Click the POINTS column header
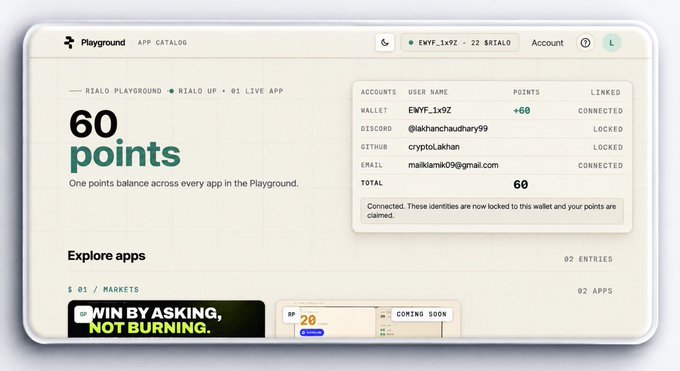The image size is (680, 371). coord(526,92)
